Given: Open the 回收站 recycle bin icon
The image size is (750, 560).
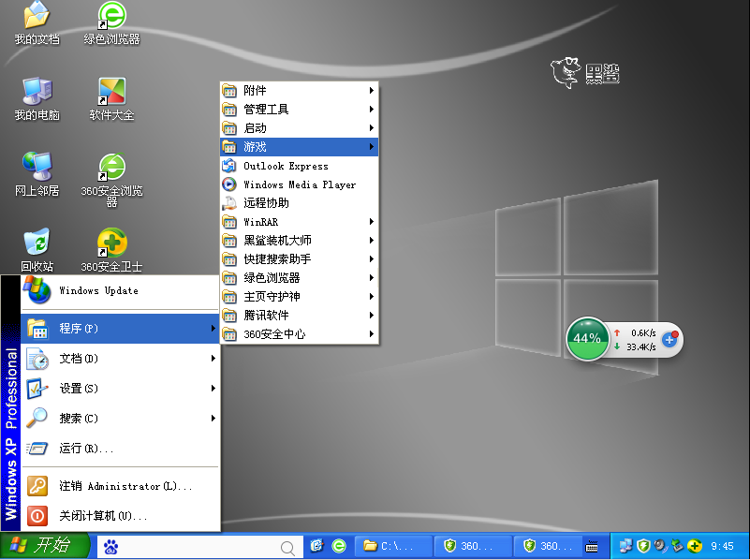Looking at the screenshot, I should pyautogui.click(x=37, y=244).
